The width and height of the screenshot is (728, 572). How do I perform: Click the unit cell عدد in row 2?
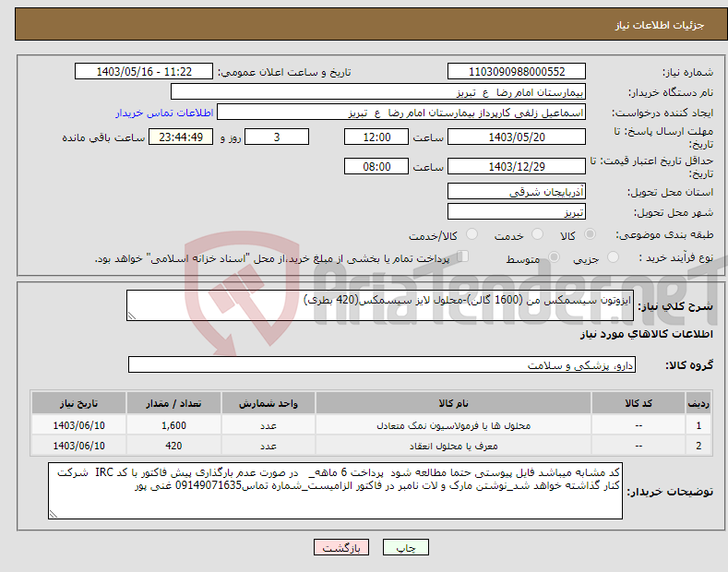(x=269, y=446)
